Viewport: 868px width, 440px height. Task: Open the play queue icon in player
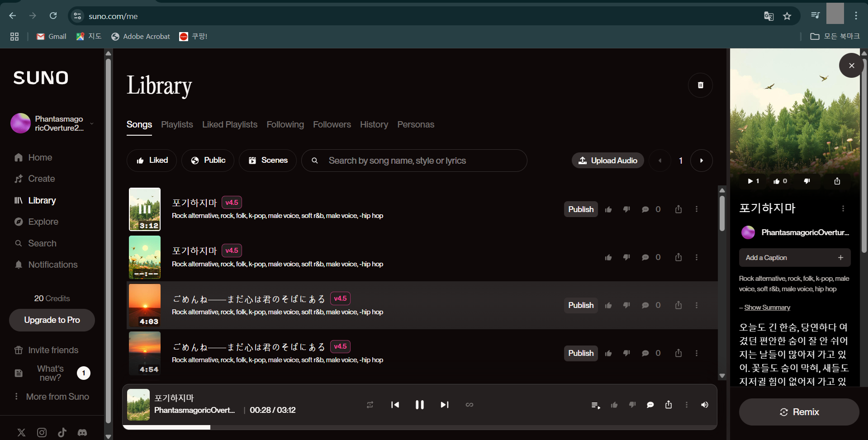(x=596, y=405)
